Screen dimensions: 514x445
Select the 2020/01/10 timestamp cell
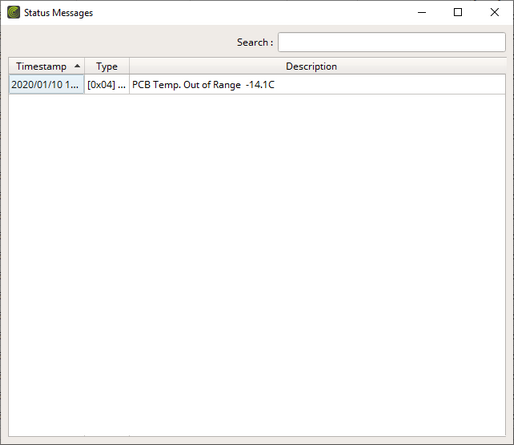tap(46, 84)
